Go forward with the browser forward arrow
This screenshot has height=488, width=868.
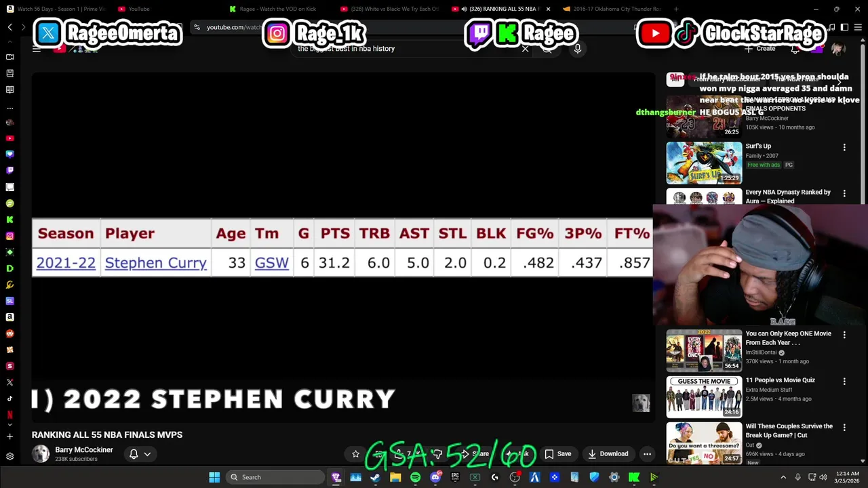[23, 27]
